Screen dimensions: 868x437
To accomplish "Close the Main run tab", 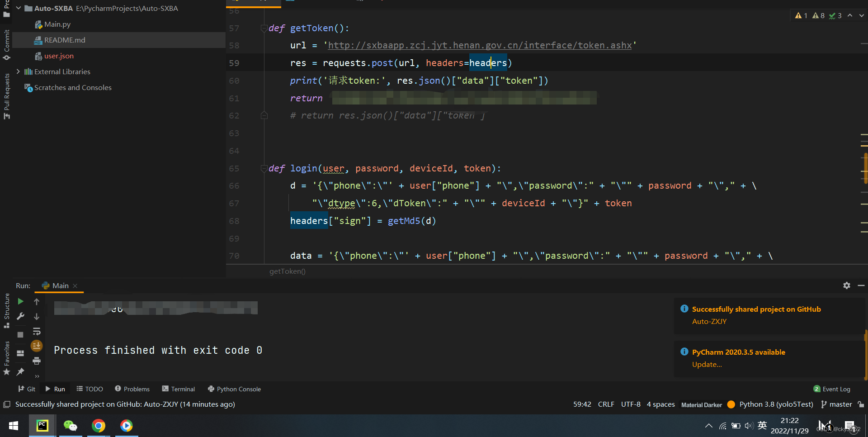I will click(x=75, y=286).
